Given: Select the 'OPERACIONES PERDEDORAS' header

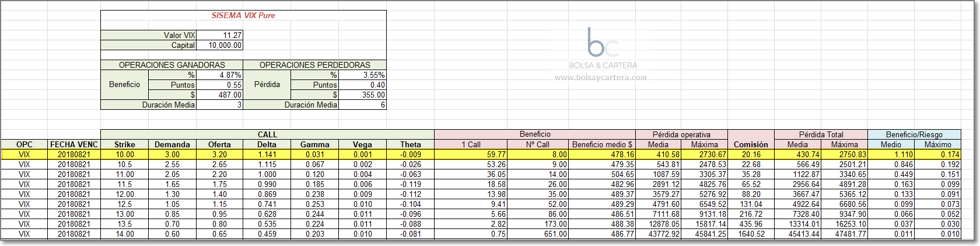Looking at the screenshot, I should (x=315, y=65).
